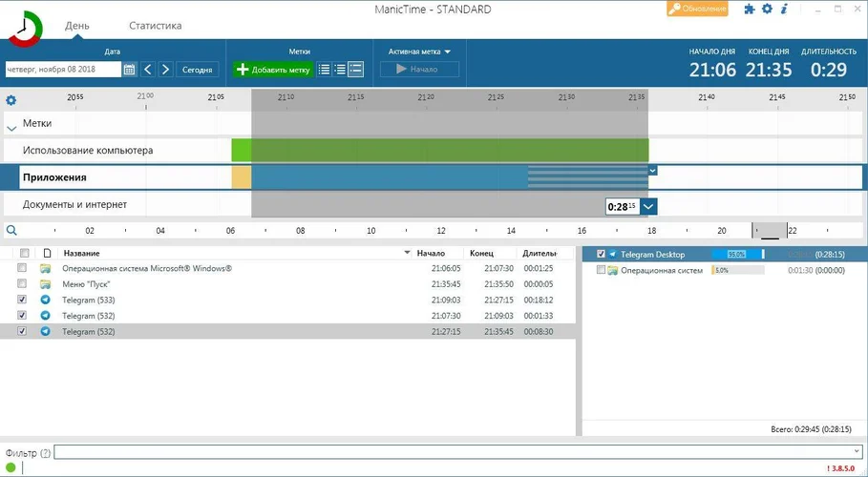
Task: Check Операционная систем checkbox in summary
Action: point(602,271)
